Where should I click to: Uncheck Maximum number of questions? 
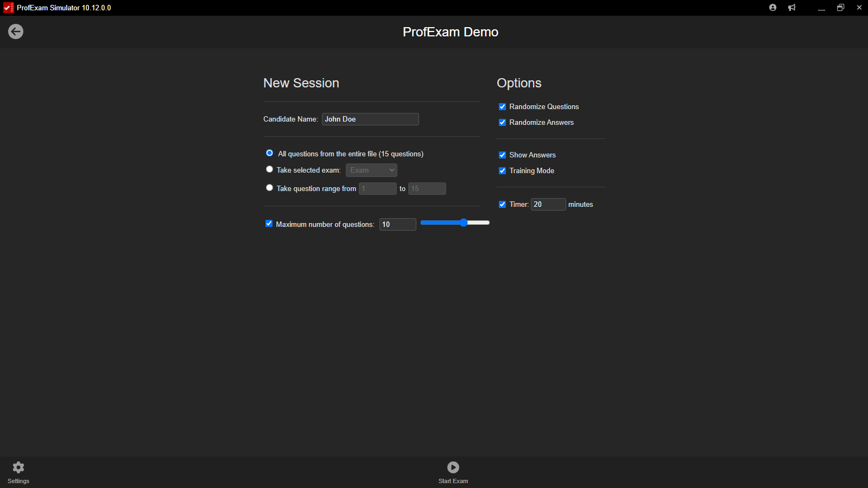click(x=269, y=224)
